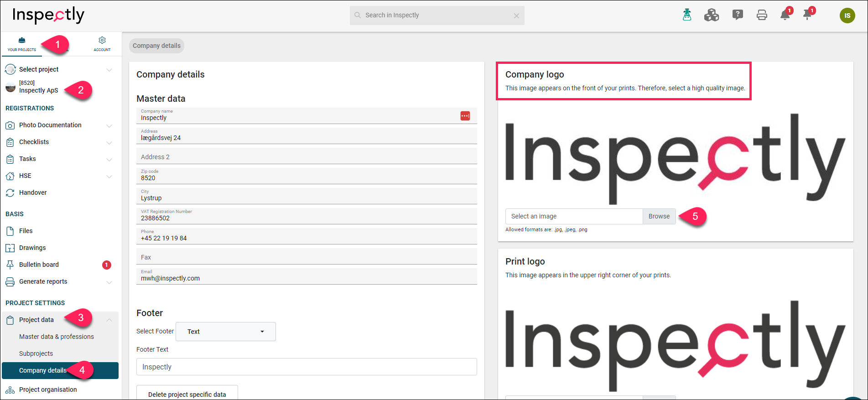Click the Project organisation hierarchy icon
Image resolution: width=868 pixels, height=400 pixels.
coord(10,390)
